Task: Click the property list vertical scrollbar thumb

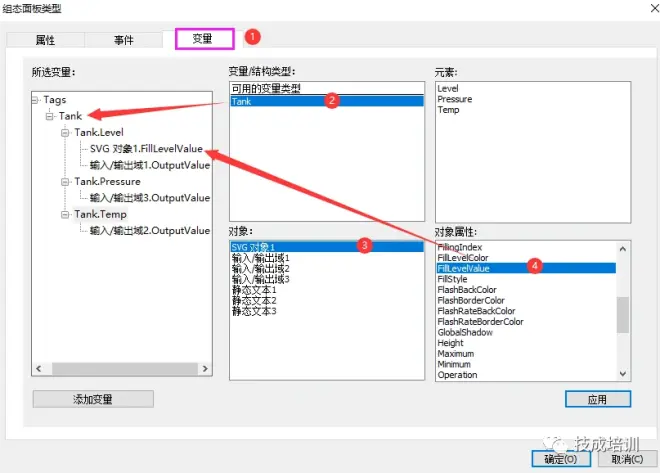Action: point(623,315)
